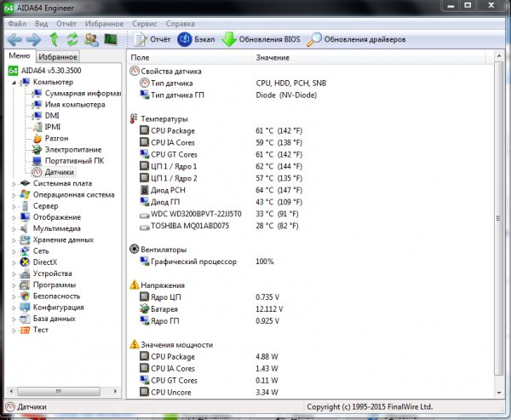The image size is (511, 420).
Task: Click the Конфигурация tree icon
Action: click(25, 308)
